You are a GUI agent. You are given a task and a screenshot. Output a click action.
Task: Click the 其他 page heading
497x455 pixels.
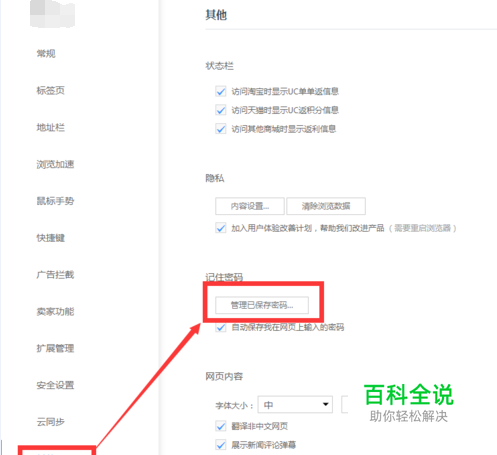(x=216, y=15)
